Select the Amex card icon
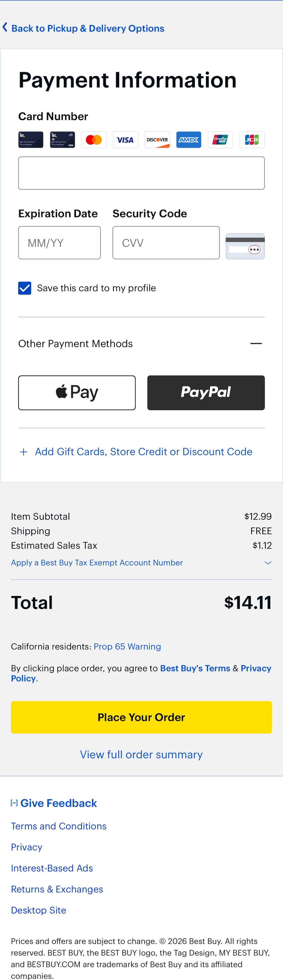Image resolution: width=283 pixels, height=980 pixels. click(188, 140)
